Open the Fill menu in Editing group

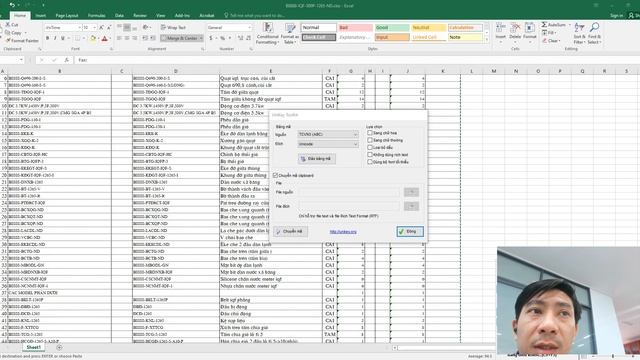(548, 33)
